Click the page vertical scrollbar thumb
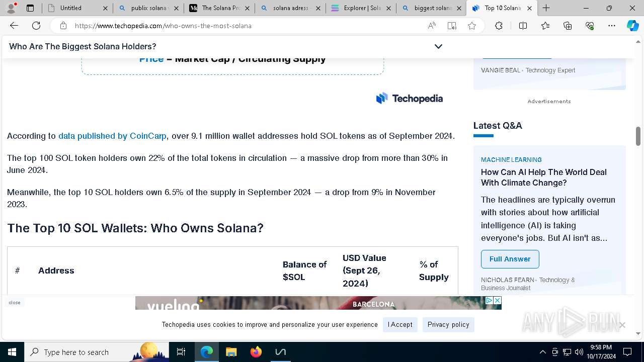The width and height of the screenshot is (644, 362). coord(638,136)
